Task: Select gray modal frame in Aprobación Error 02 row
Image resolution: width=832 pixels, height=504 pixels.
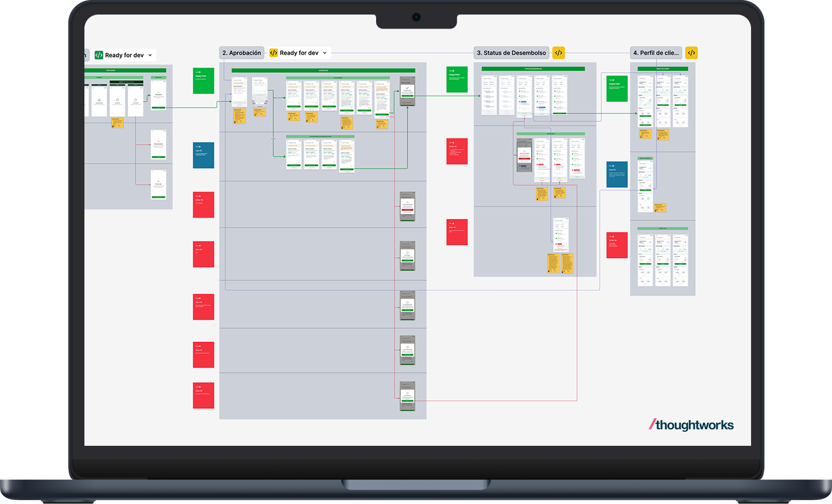Action: [x=408, y=256]
